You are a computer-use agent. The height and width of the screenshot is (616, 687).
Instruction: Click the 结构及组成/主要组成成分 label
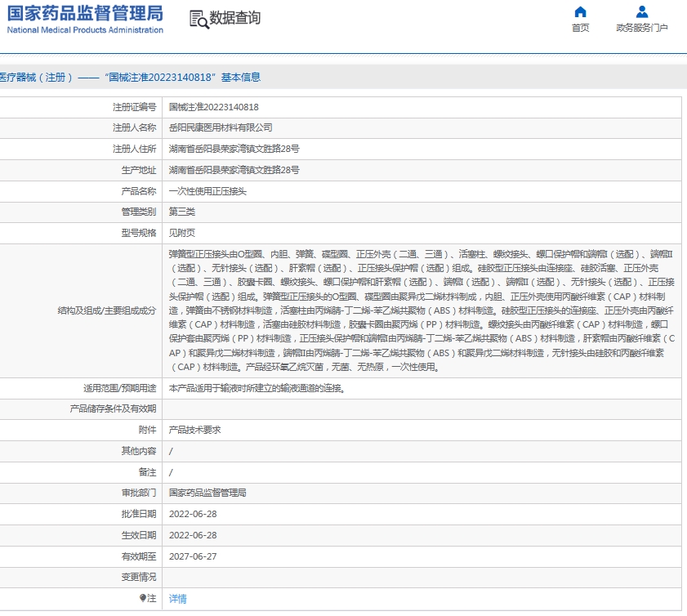(x=107, y=310)
